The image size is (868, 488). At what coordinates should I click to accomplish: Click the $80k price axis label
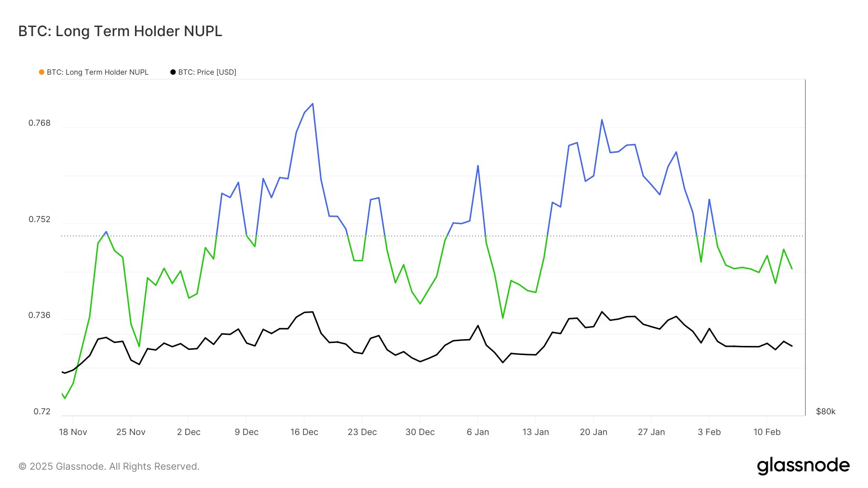coord(826,411)
